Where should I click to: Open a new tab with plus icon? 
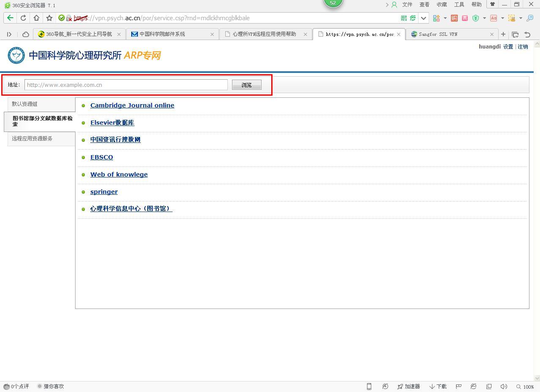(x=503, y=34)
